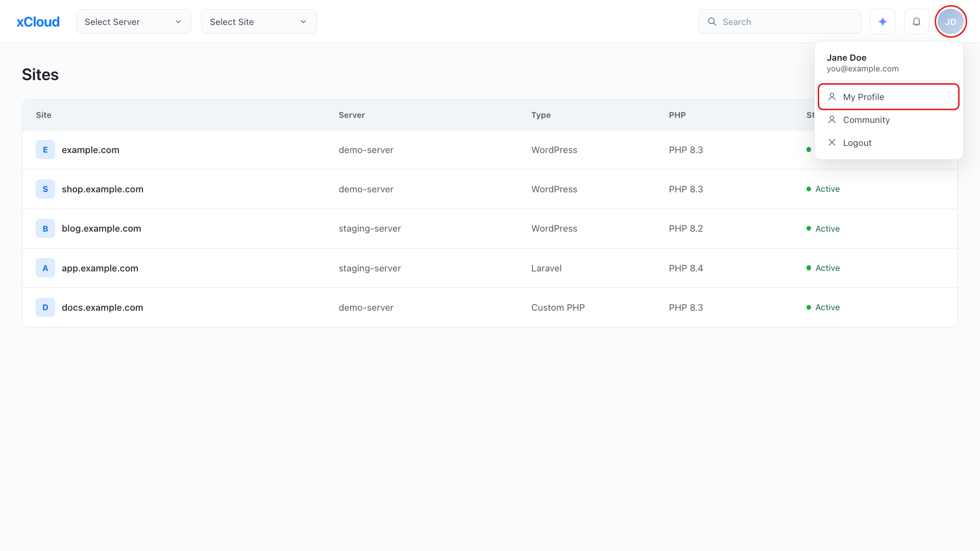
Task: Expand the Select Server dropdown
Action: (134, 21)
